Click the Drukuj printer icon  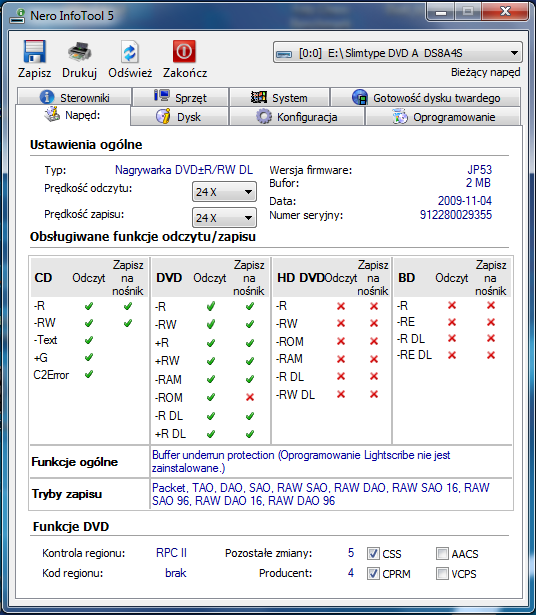[80, 51]
